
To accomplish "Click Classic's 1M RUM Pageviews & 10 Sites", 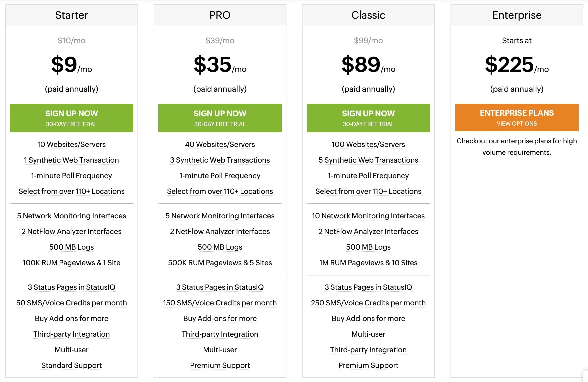I will pyautogui.click(x=368, y=263).
